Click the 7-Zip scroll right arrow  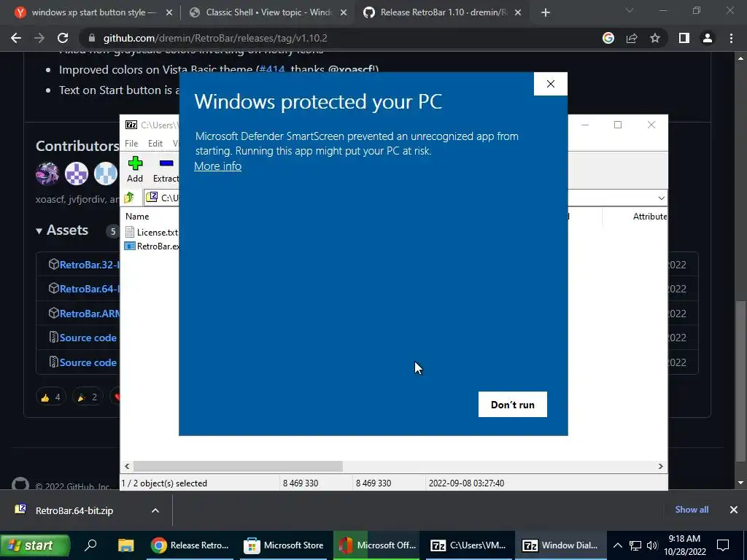pyautogui.click(x=661, y=466)
